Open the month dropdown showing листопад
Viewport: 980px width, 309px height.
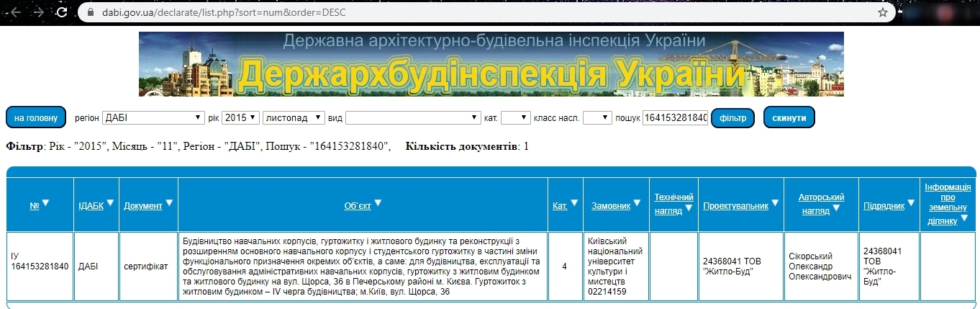(294, 117)
